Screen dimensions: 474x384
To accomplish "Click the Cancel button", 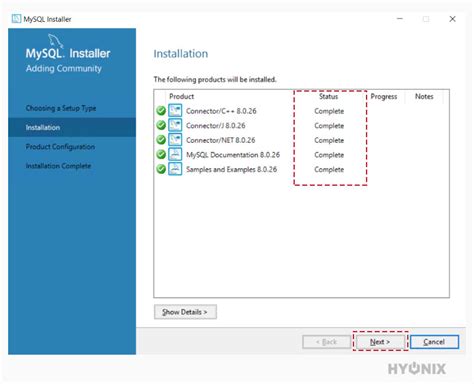I will [x=434, y=342].
